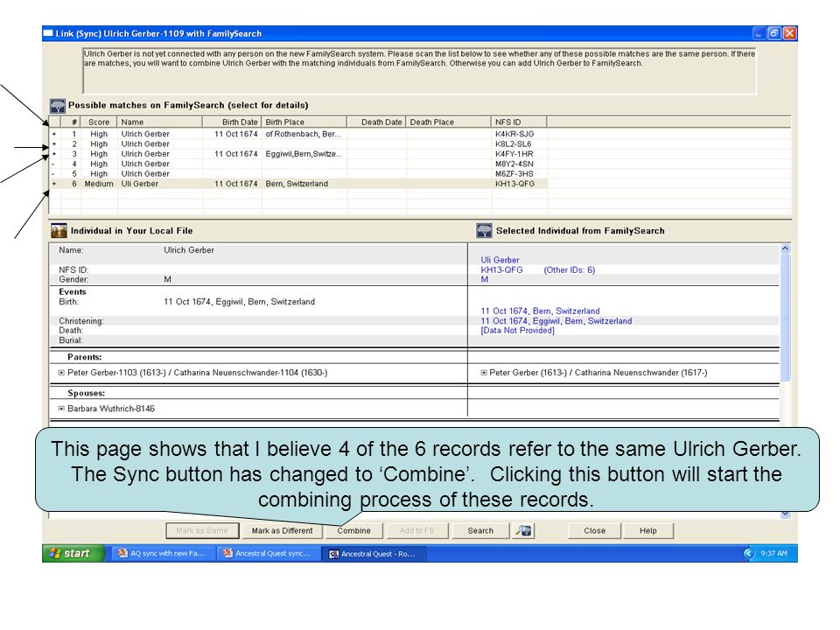This screenshot has width=840, height=630.
Task: Click the disabled Add to FS button
Action: click(x=416, y=531)
